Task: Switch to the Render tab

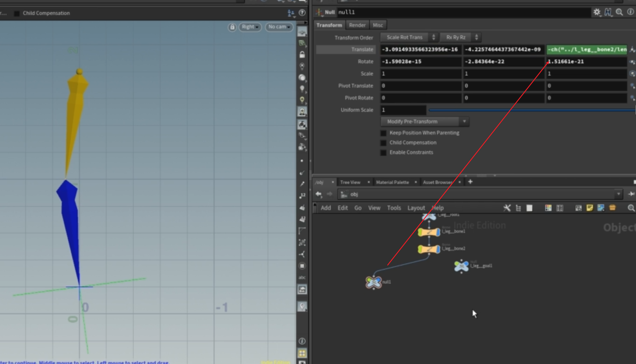Action: click(357, 25)
